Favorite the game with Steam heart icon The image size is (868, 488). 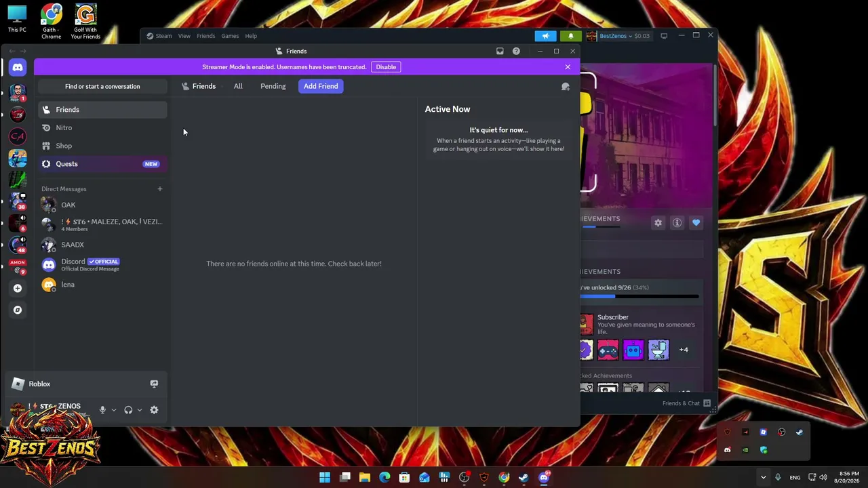696,222
